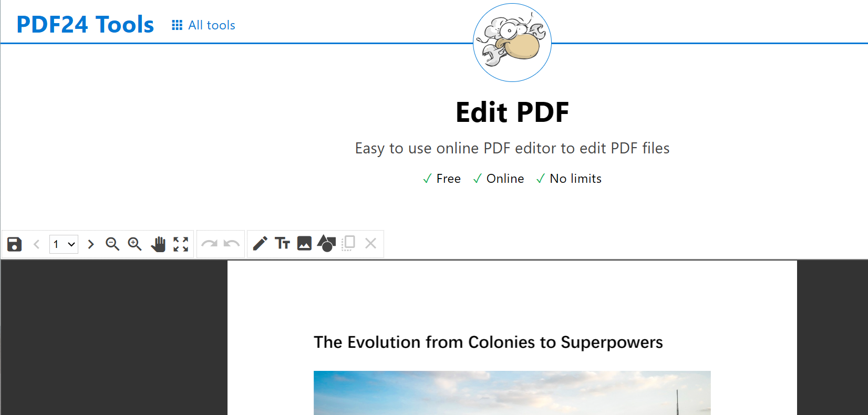868x415 pixels.
Task: Open the PDF24 Tools home link
Action: pos(85,25)
